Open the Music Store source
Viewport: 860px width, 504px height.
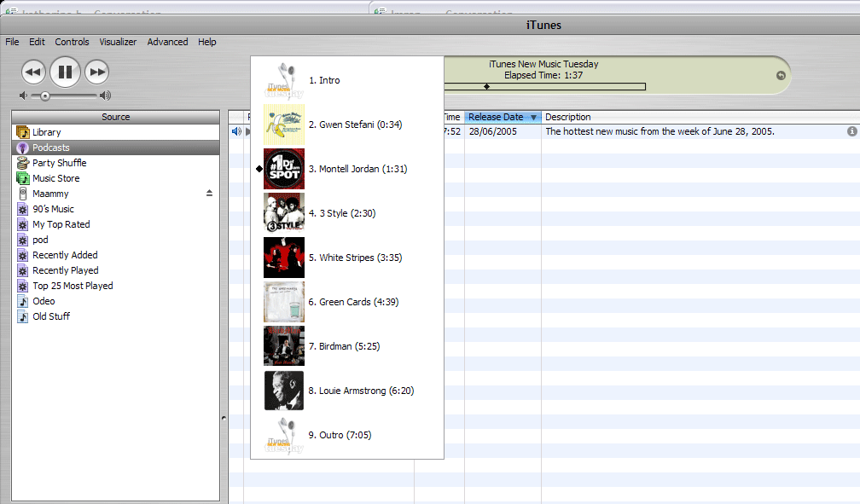[116, 178]
